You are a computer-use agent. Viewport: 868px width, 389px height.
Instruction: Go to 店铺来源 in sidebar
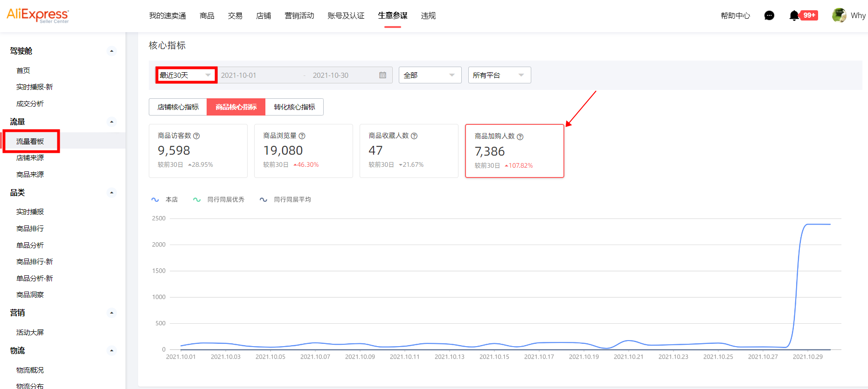click(x=30, y=158)
